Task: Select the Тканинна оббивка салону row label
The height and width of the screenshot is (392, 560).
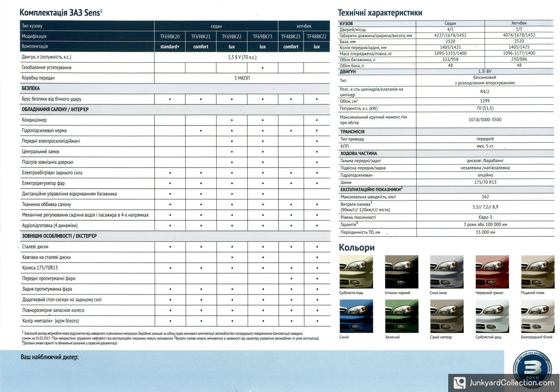Action: point(47,204)
